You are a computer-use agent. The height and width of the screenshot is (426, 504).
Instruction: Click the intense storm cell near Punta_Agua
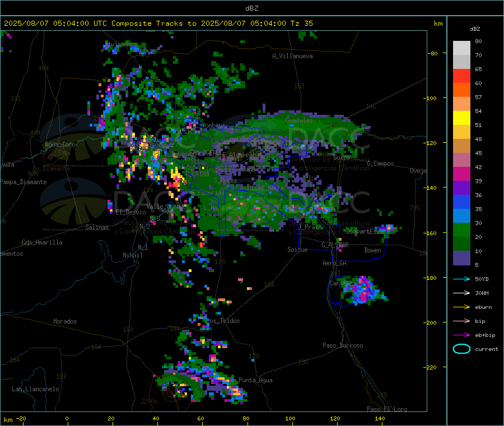click(236, 392)
